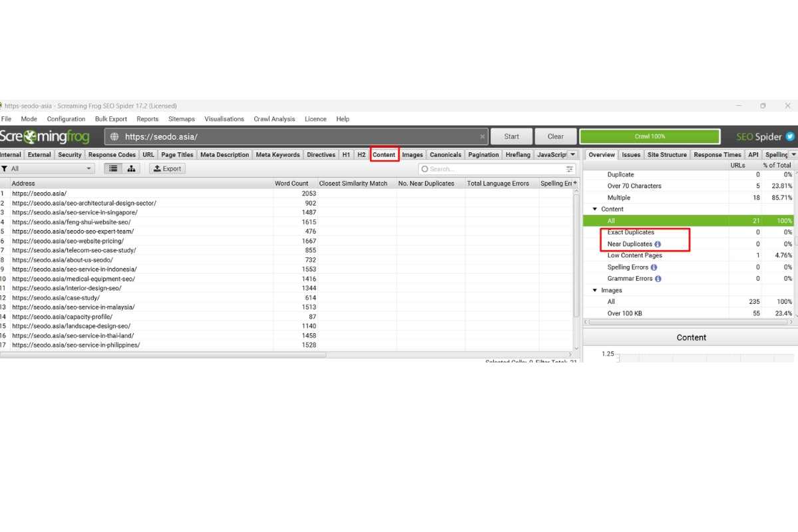Open the Mode menu
The image size is (798, 532).
(29, 119)
